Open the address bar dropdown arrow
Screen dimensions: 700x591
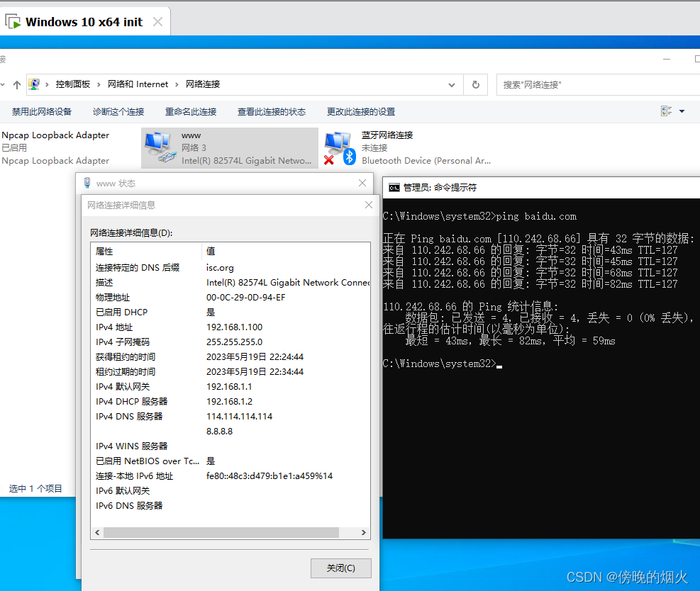click(452, 84)
